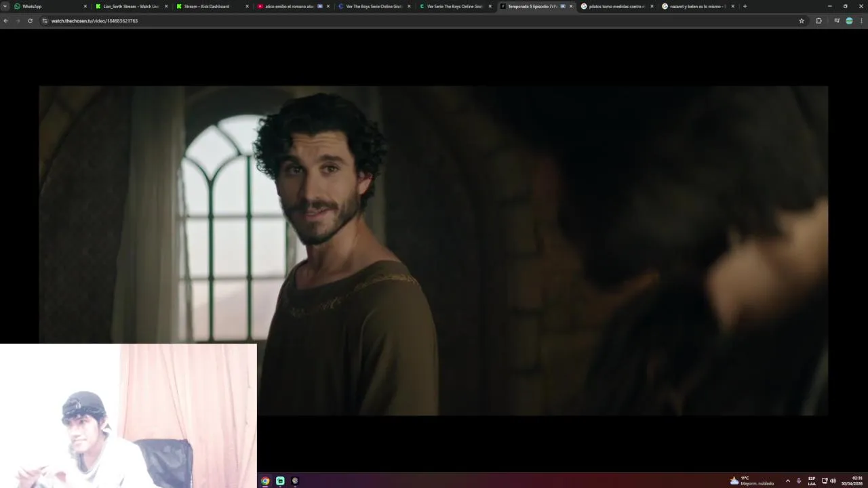Viewport: 868px width, 488px height.
Task: Close the Lian_Sorth Stream tab
Action: (x=166, y=6)
